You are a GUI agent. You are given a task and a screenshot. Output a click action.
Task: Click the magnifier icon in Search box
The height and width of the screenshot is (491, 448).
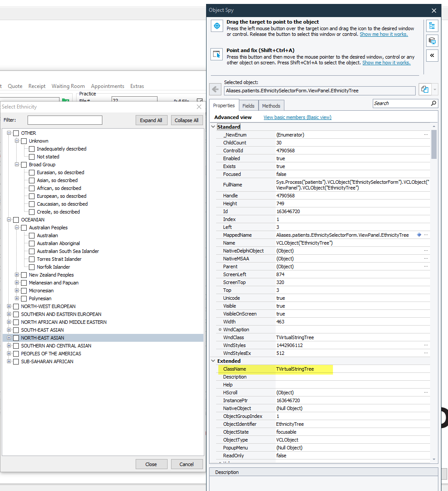click(433, 103)
